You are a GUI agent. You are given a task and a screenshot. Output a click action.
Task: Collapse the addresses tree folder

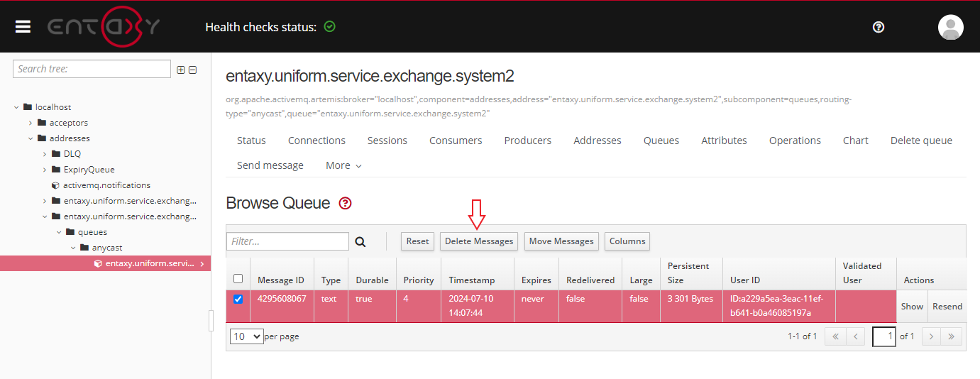31,138
